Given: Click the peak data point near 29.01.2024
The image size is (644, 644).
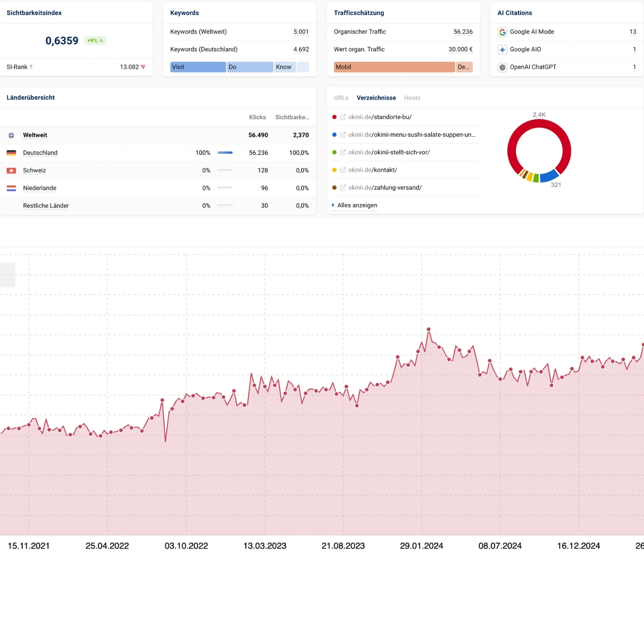Looking at the screenshot, I should coord(428,329).
